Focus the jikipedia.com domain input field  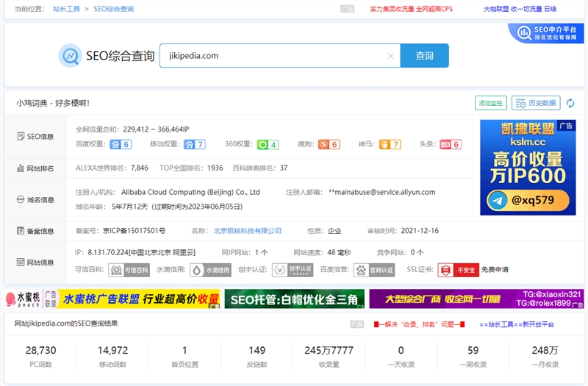(280, 56)
